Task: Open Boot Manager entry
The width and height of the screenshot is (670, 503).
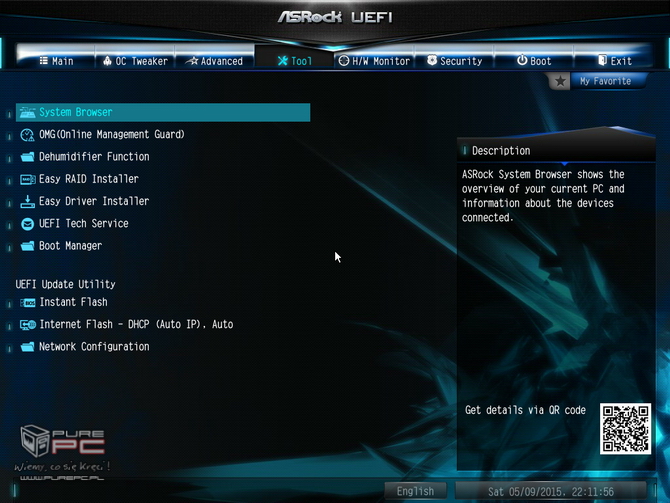Action: 70,246
